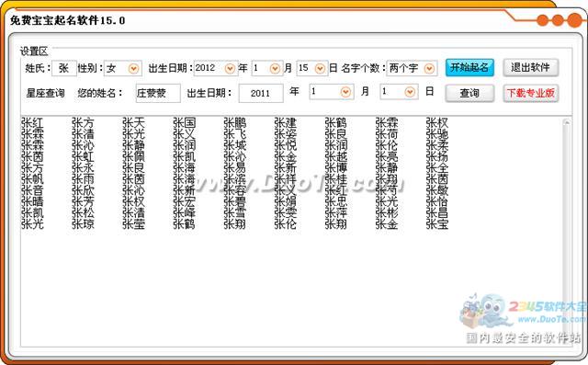The height and width of the screenshot is (365, 588).
Task: Select the name 张亮 in the results
Action: (387, 156)
